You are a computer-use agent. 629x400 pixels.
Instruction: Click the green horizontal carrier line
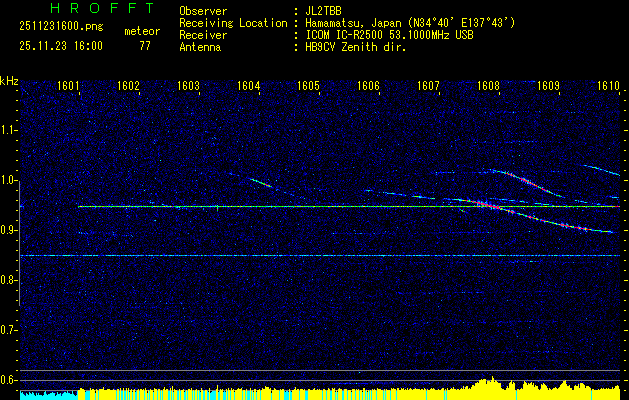300,207
